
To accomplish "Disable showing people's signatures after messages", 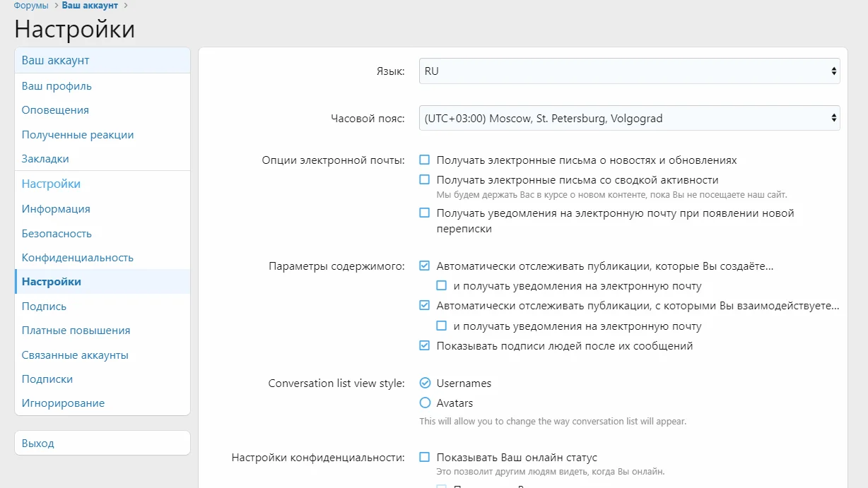I will pos(425,346).
